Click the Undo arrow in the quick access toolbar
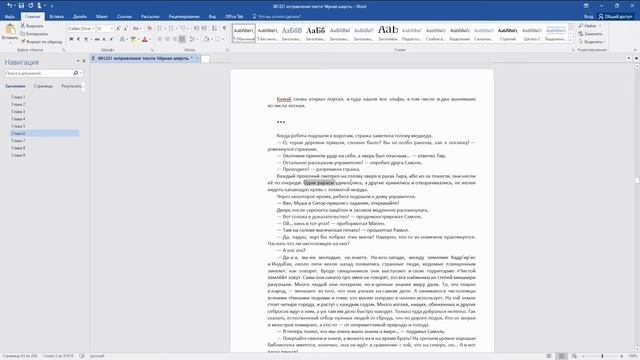This screenshot has height=360, width=640. (x=9, y=5)
